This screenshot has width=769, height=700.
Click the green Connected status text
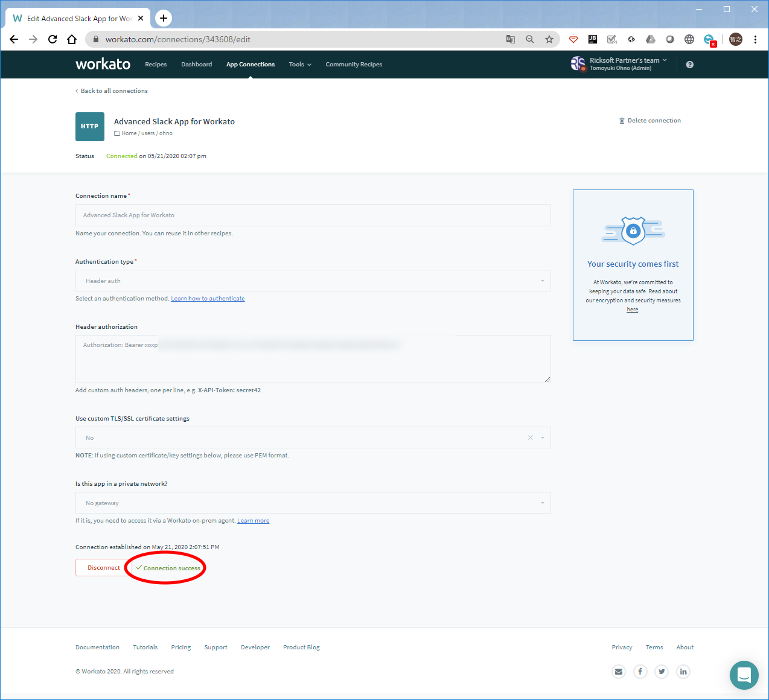click(121, 156)
